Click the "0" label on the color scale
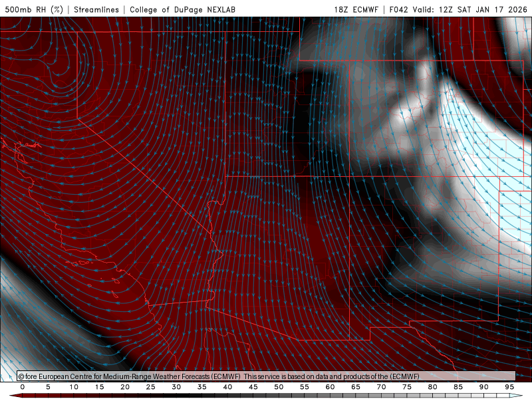Viewport: 532px width, 399px height. 23,387
